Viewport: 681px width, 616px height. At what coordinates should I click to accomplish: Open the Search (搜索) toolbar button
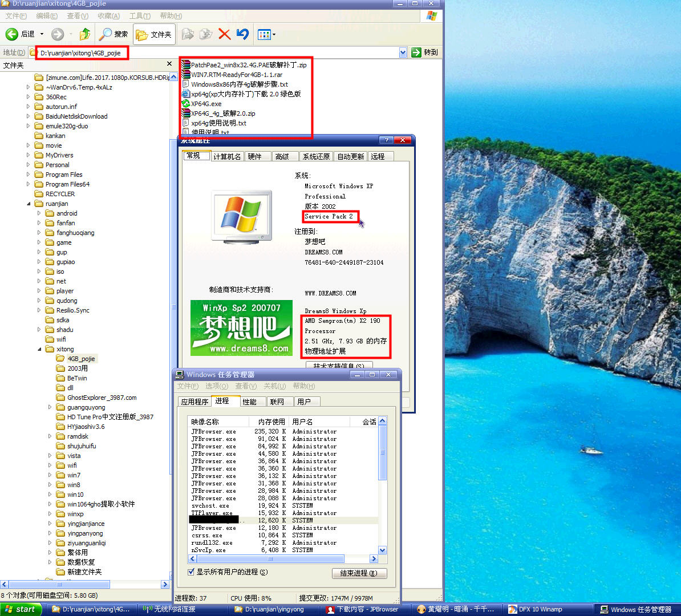[113, 34]
